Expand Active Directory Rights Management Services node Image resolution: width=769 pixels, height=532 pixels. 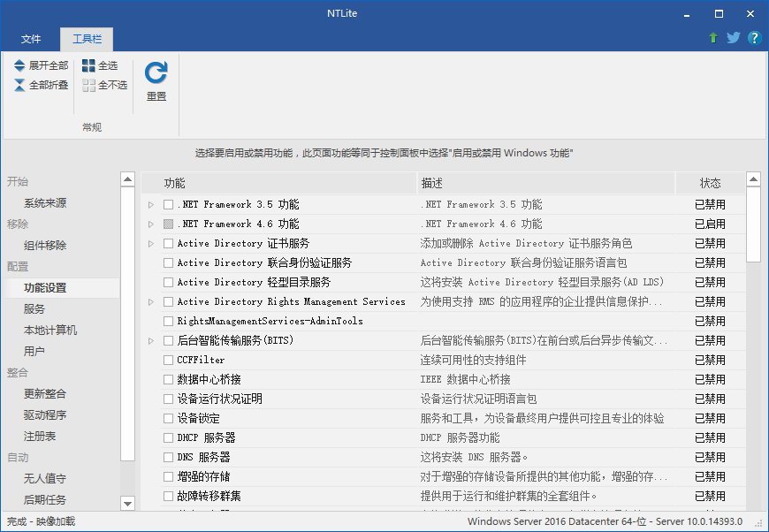[x=151, y=301]
